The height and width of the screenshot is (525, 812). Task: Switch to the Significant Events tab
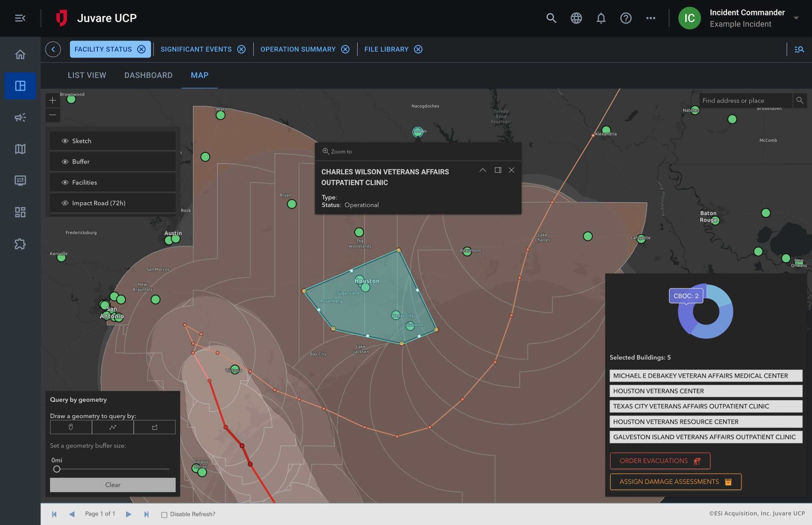[x=196, y=49]
